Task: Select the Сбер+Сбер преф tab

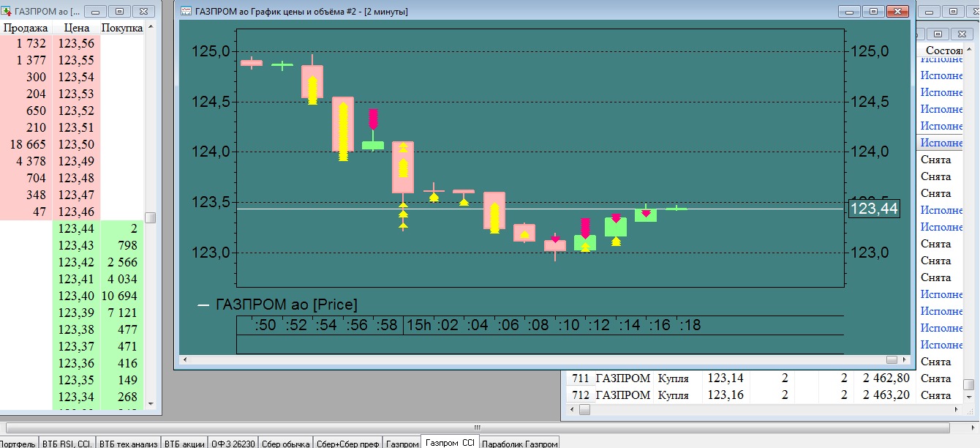Action: click(347, 443)
